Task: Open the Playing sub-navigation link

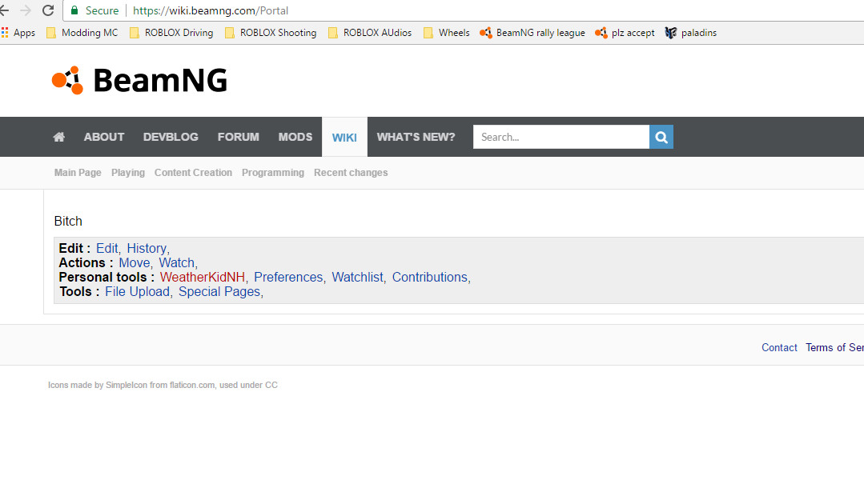Action: point(128,173)
